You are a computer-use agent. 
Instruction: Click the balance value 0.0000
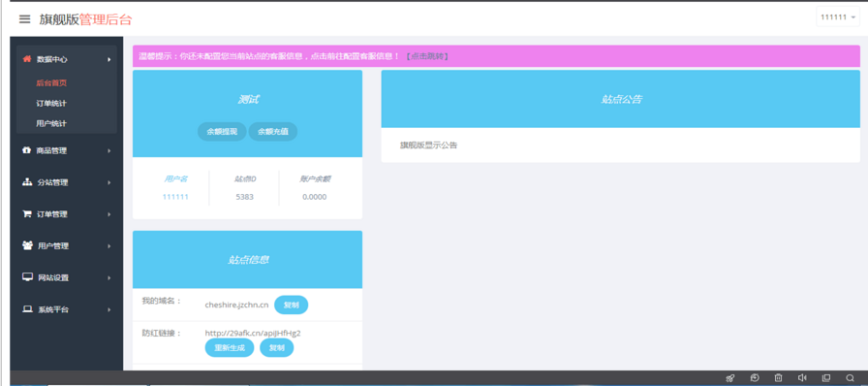coord(315,197)
